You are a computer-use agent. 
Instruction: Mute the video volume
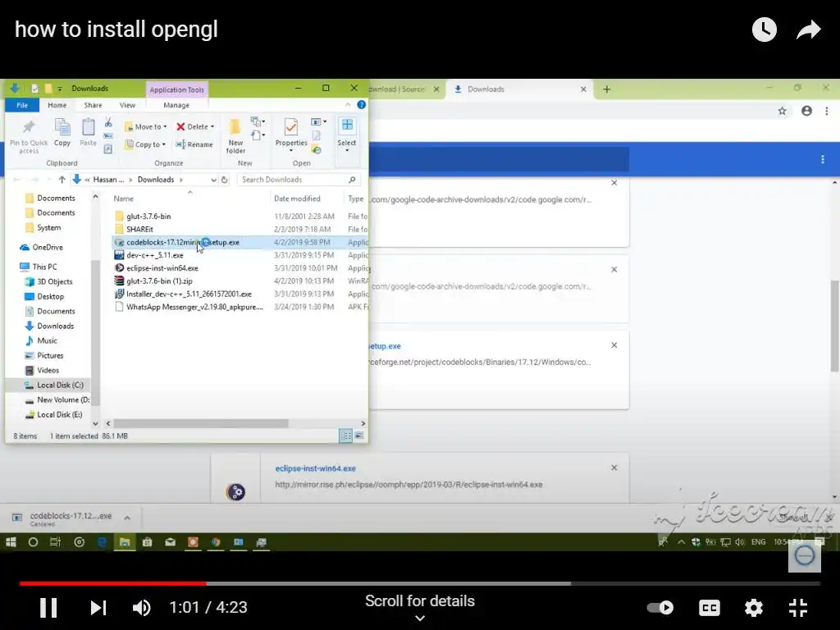pos(142,608)
